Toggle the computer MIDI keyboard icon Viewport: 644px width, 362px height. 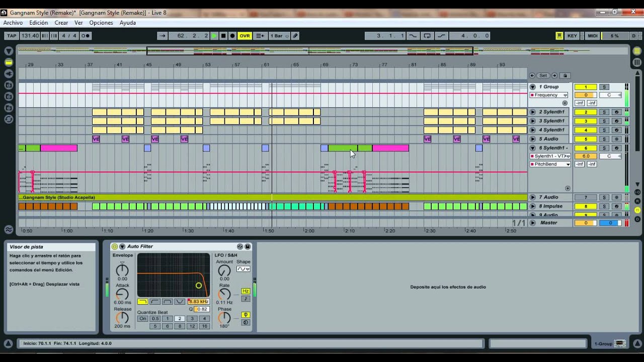(x=559, y=36)
